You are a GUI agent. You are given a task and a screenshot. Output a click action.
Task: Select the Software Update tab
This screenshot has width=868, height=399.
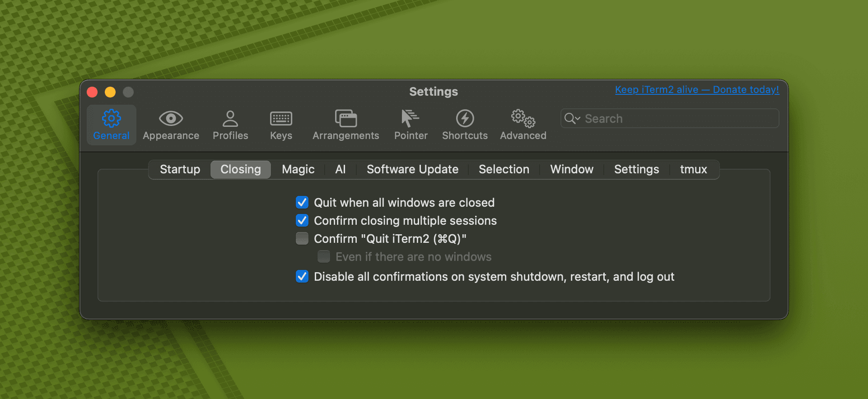tap(412, 169)
